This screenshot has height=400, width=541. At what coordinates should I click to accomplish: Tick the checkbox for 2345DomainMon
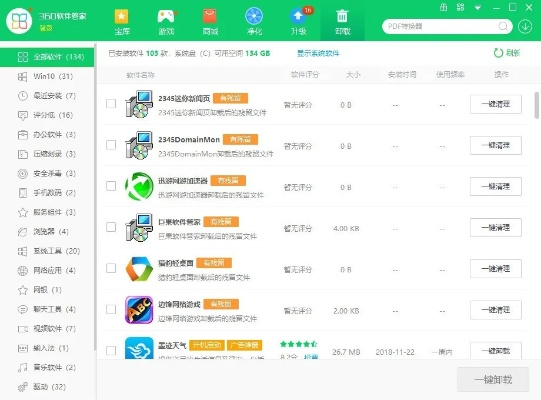point(111,145)
